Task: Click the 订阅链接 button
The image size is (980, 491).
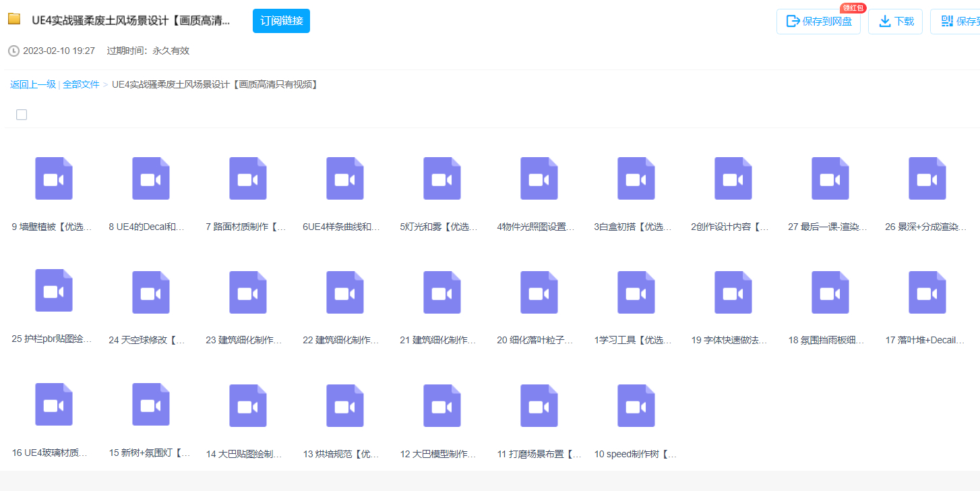Action: [x=281, y=21]
